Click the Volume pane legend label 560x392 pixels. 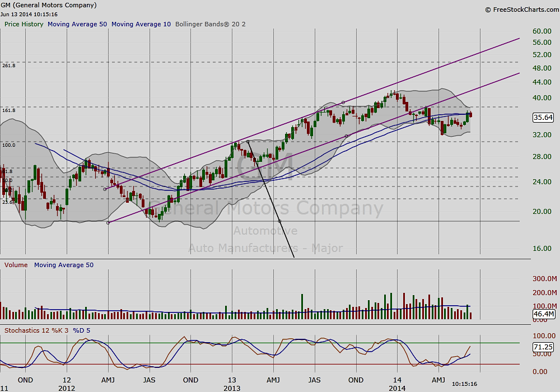coord(16,265)
